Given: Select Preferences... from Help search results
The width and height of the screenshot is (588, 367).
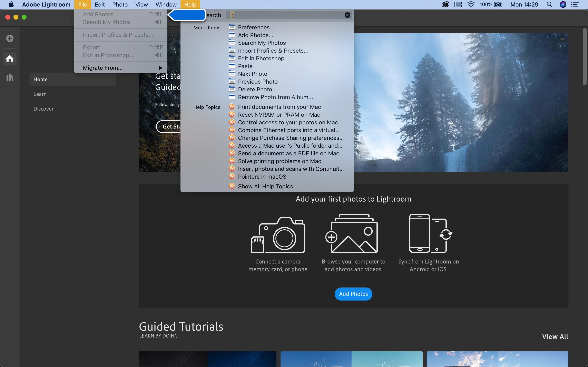Looking at the screenshot, I should click(256, 27).
